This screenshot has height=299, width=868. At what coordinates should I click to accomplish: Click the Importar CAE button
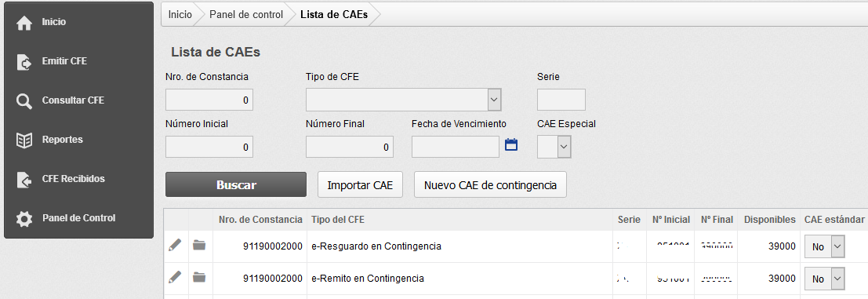[x=360, y=185]
